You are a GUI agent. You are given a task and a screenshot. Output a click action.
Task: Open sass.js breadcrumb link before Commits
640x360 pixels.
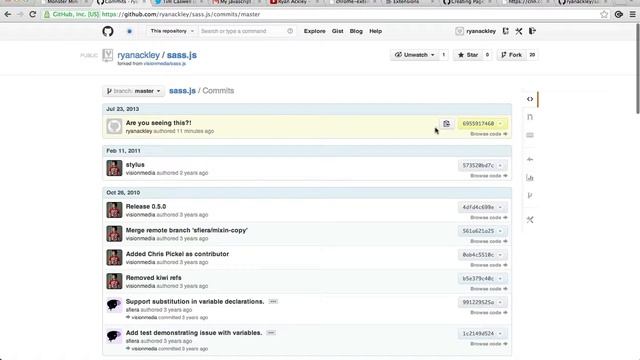(x=182, y=91)
